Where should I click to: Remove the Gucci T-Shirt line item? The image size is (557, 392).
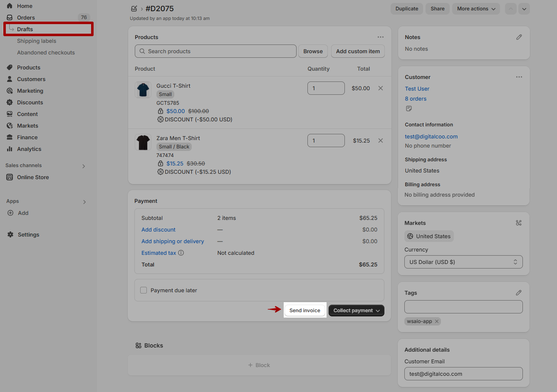380,88
